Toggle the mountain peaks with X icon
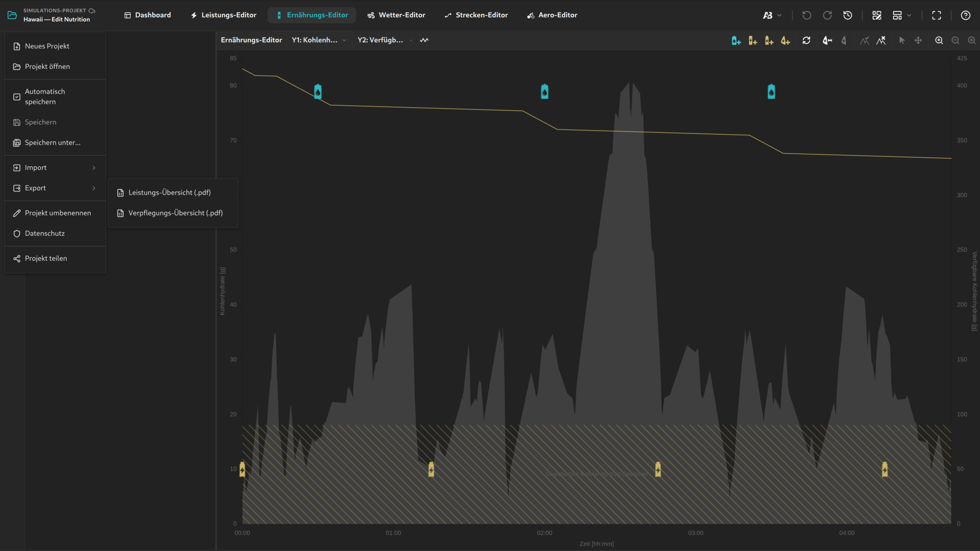Screen dimensions: 980x551 881,41
